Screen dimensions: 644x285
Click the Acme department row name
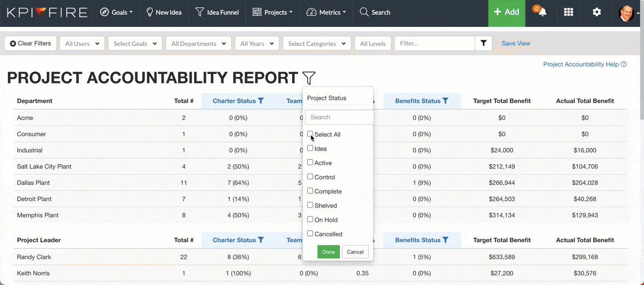[x=25, y=118]
